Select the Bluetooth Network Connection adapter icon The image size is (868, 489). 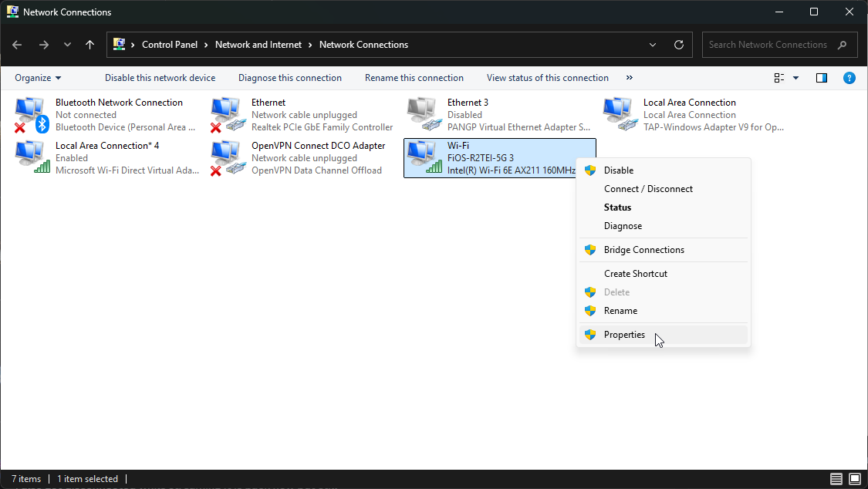(x=32, y=114)
